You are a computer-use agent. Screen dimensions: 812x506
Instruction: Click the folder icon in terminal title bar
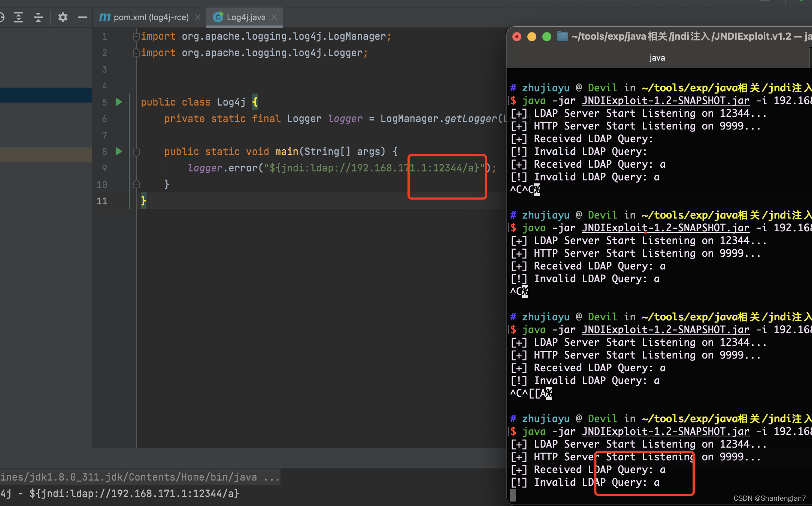click(562, 36)
